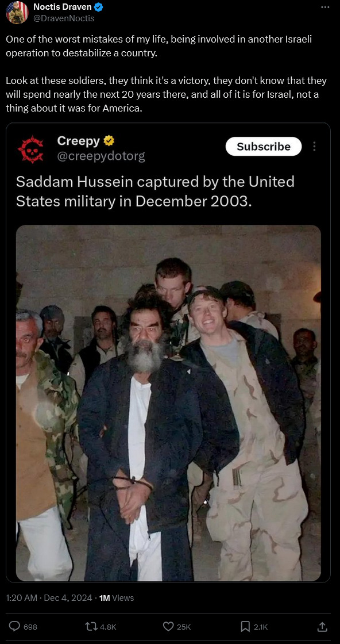Open the @DravenNoctis handle link
Screen dimensions: 340x644
(x=64, y=18)
